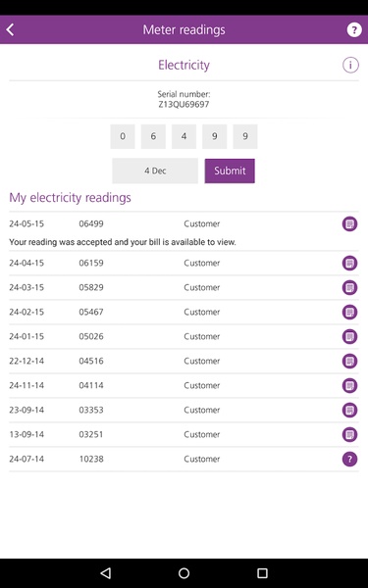Click reading value 03251
The height and width of the screenshot is (588, 368).
(91, 434)
